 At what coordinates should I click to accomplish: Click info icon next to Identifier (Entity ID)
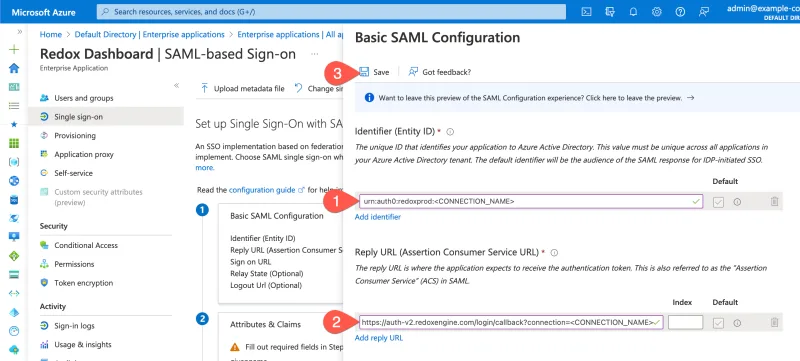(450, 132)
